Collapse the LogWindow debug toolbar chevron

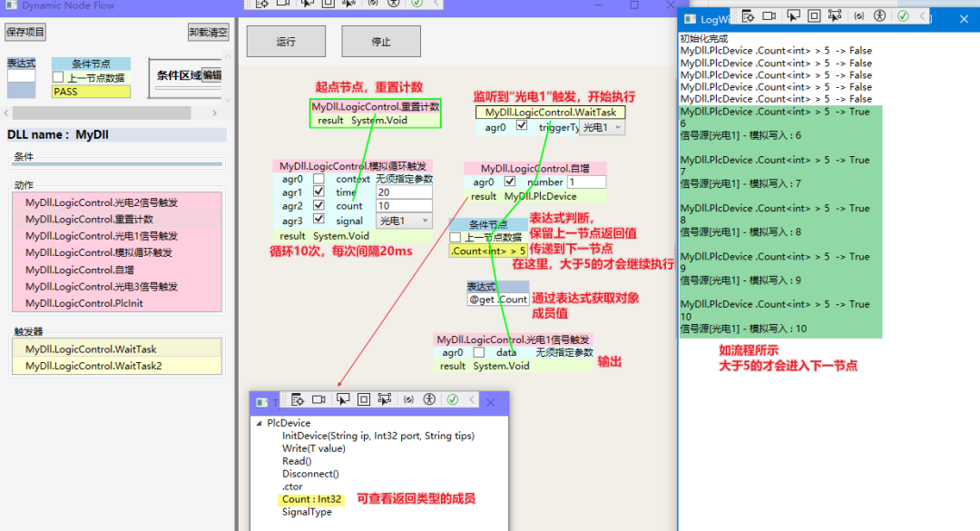click(923, 16)
